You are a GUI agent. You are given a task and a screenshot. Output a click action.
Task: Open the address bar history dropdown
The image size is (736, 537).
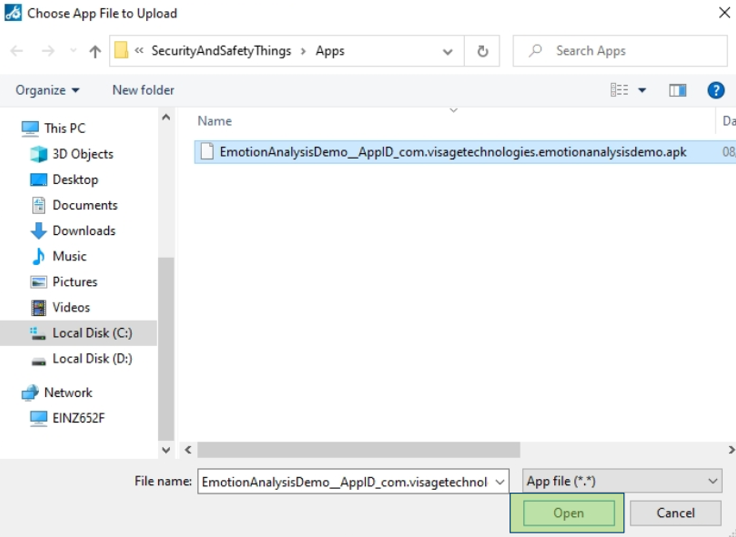click(x=448, y=51)
